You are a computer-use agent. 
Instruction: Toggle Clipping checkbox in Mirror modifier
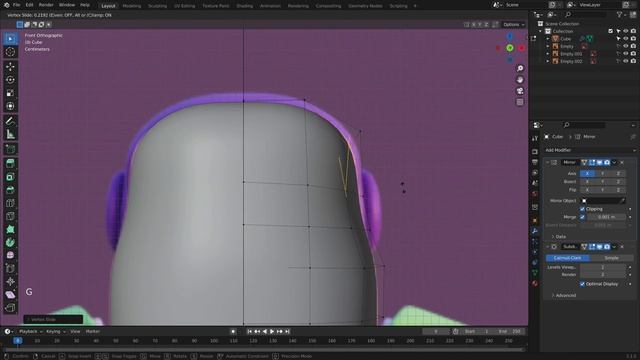pyautogui.click(x=582, y=209)
